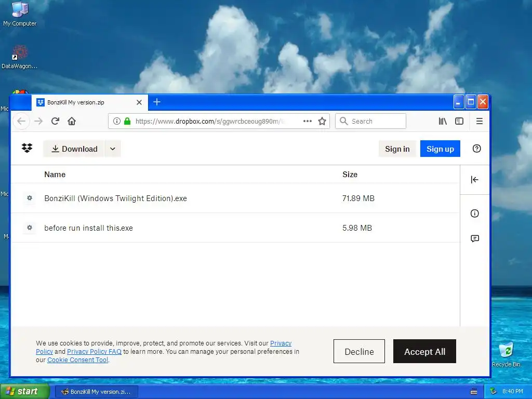Bookmark this page with star icon
Screen dimensions: 532x399
click(x=322, y=121)
